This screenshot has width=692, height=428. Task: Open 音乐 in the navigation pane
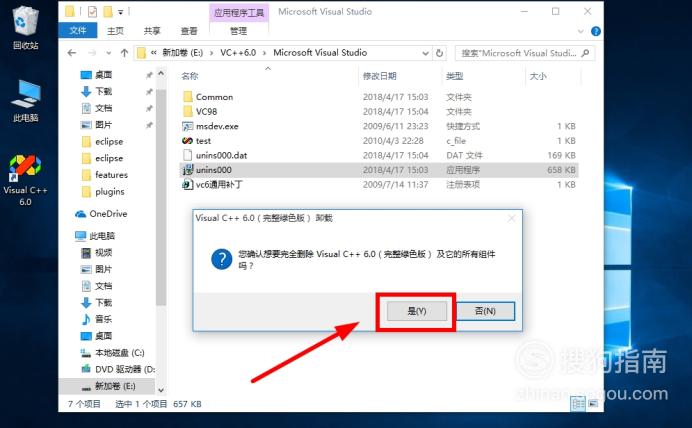[x=97, y=319]
